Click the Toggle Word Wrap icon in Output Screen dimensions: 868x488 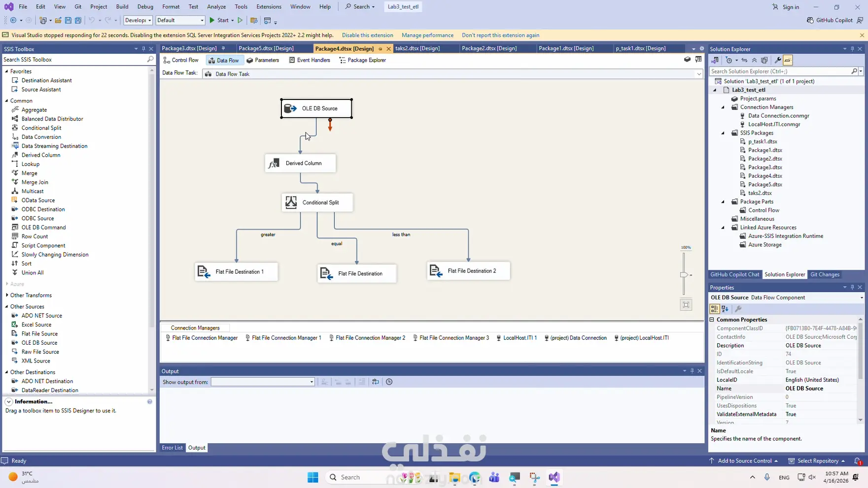(x=376, y=382)
